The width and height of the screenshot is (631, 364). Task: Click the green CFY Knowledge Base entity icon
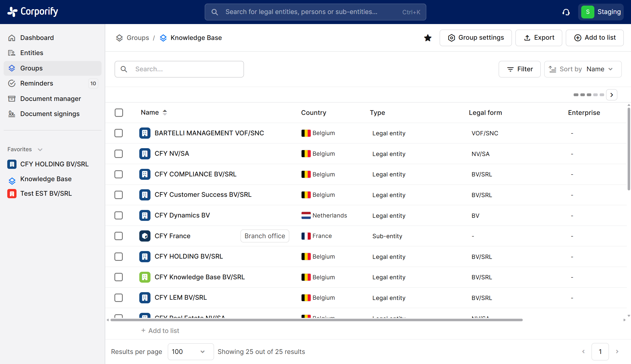point(145,277)
